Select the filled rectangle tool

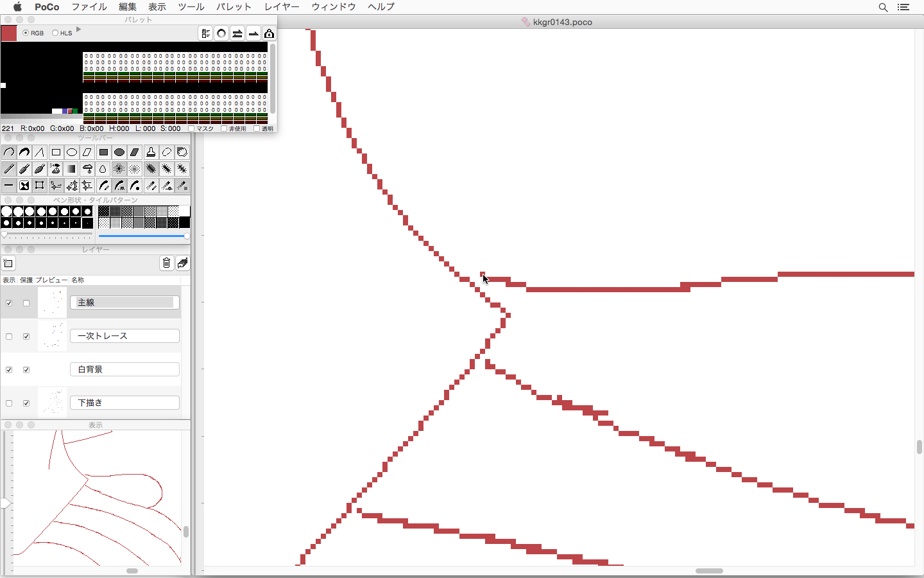[x=103, y=153]
